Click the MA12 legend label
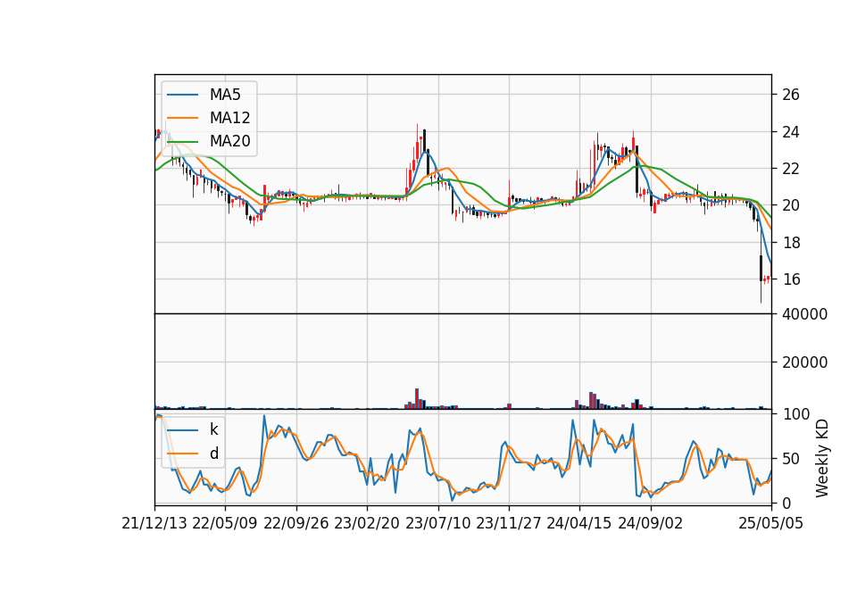This screenshot has height=616, width=857. [229, 118]
